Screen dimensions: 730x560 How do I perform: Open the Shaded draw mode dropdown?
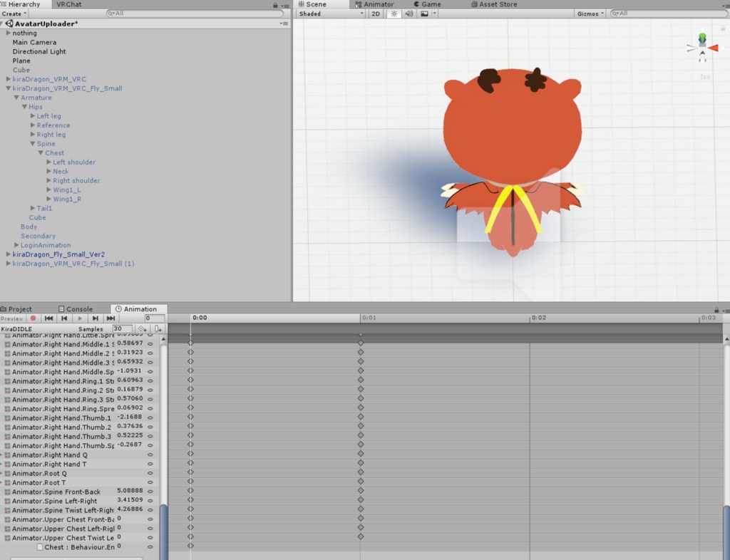328,14
